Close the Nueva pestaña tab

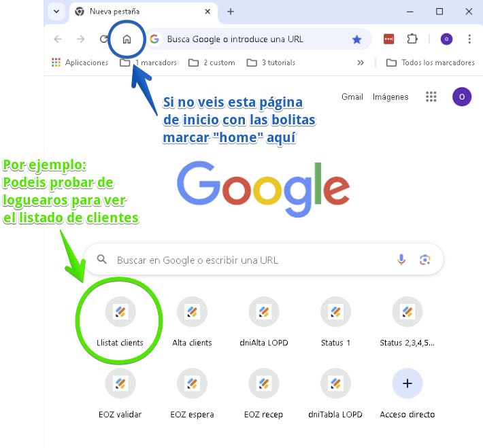(x=207, y=12)
